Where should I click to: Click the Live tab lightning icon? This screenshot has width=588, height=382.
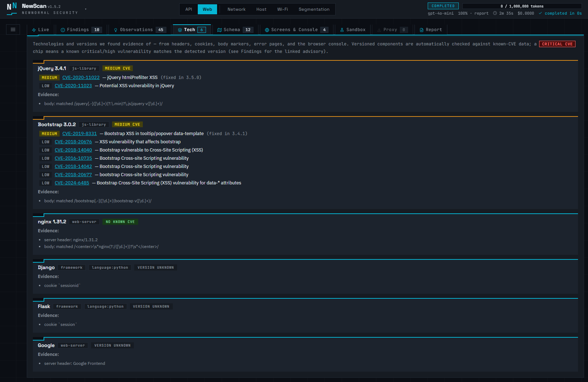click(34, 30)
